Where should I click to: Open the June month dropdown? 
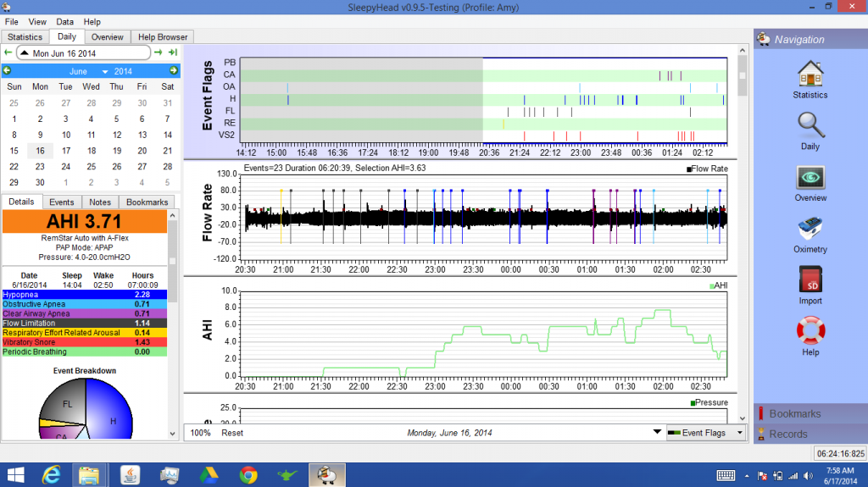pyautogui.click(x=104, y=71)
